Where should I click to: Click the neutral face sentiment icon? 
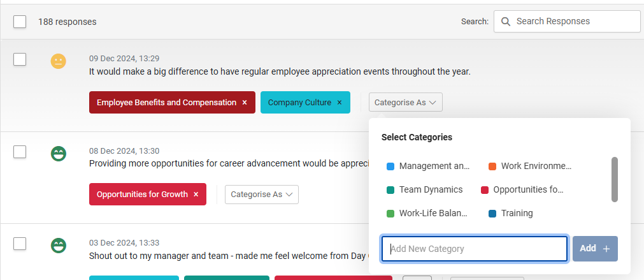pyautogui.click(x=59, y=61)
